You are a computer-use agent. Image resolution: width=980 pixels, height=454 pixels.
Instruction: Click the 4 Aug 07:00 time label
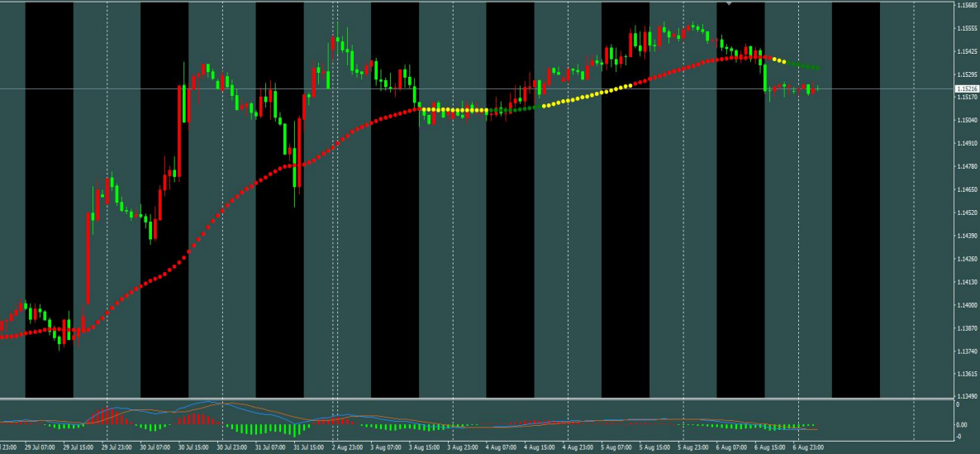501,447
